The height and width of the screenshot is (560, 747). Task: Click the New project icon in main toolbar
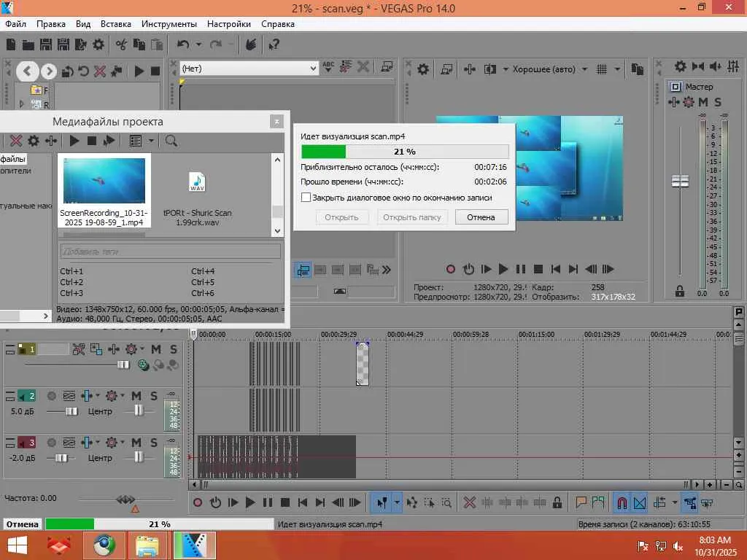pyautogui.click(x=11, y=44)
